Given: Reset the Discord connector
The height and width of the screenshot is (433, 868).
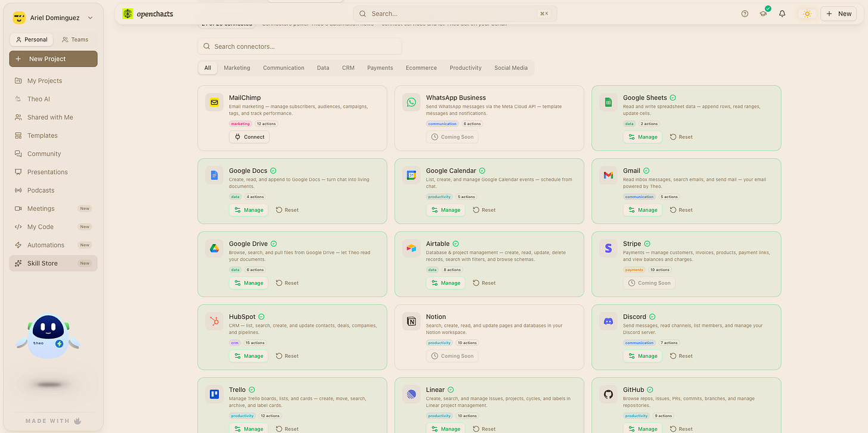Looking at the screenshot, I should coord(681,356).
